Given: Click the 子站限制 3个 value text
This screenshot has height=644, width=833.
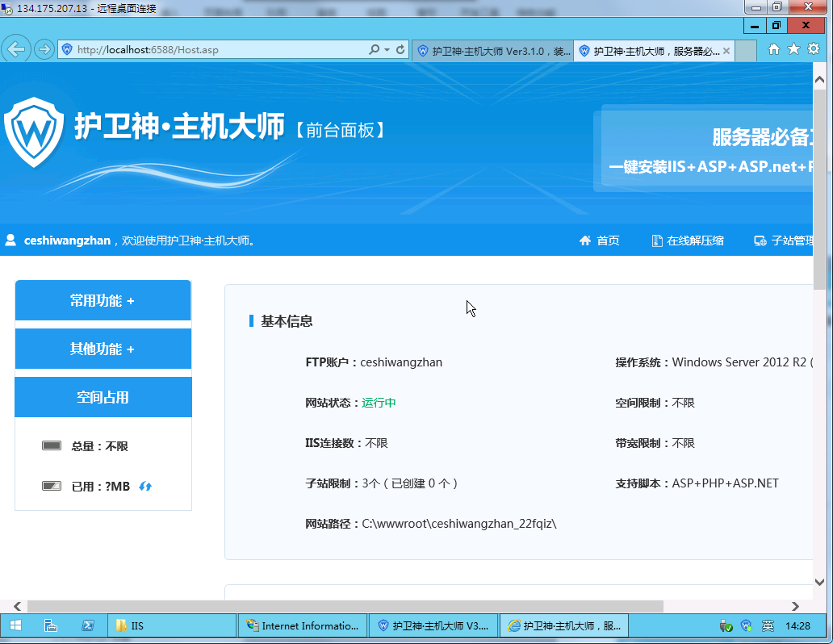Looking at the screenshot, I should point(409,483).
